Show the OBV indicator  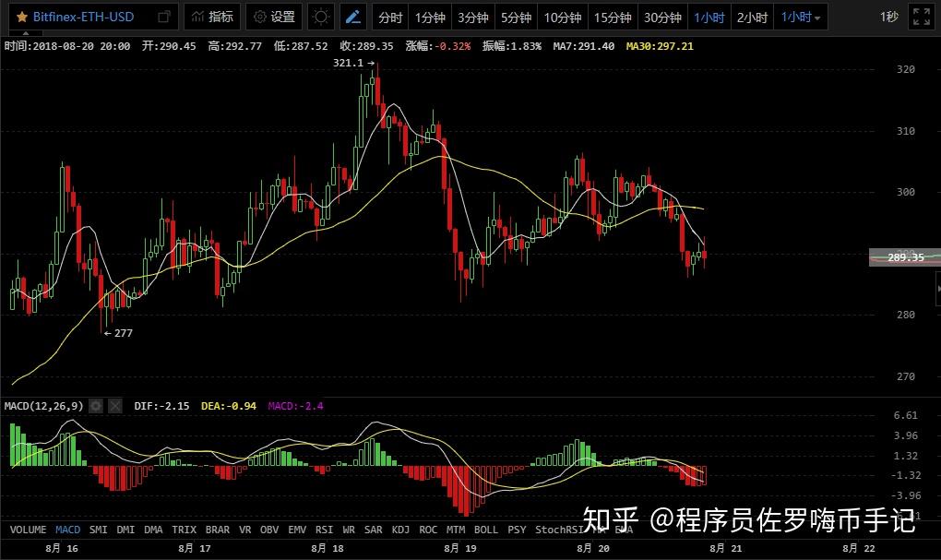tap(269, 530)
